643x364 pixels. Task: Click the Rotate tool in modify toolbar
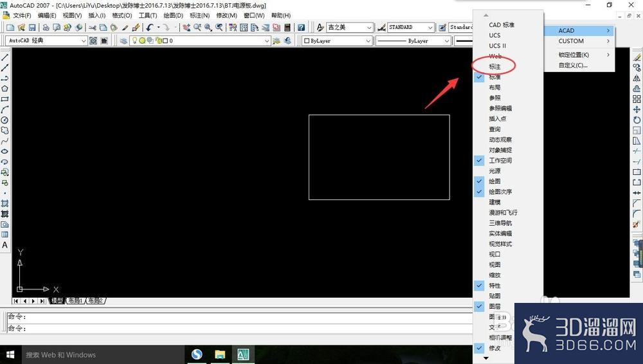tap(637, 120)
